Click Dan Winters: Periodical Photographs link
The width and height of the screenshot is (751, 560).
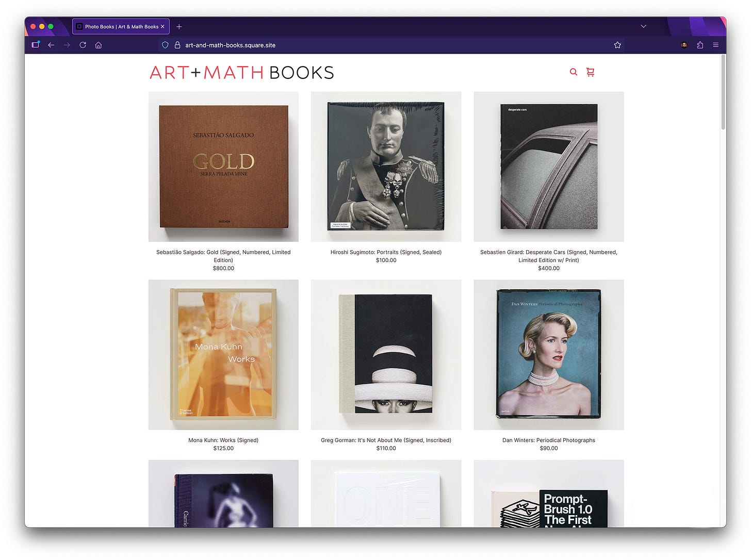pyautogui.click(x=549, y=440)
